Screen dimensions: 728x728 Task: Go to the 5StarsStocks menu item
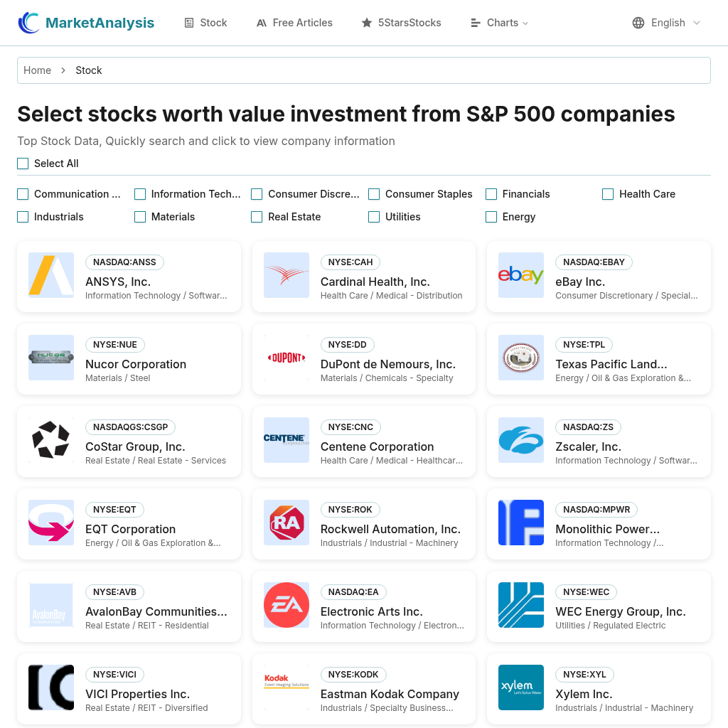(401, 23)
